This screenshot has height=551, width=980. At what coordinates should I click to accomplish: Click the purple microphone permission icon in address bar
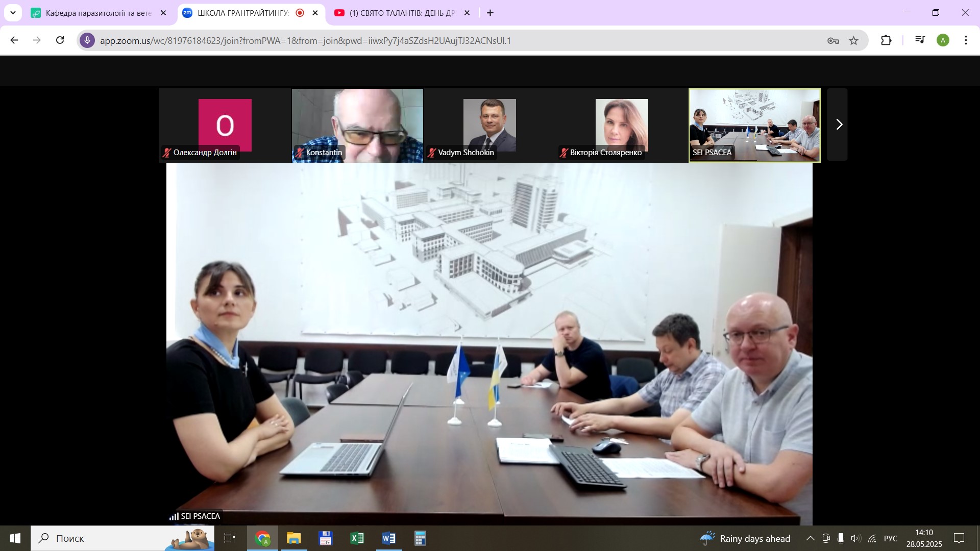(87, 40)
